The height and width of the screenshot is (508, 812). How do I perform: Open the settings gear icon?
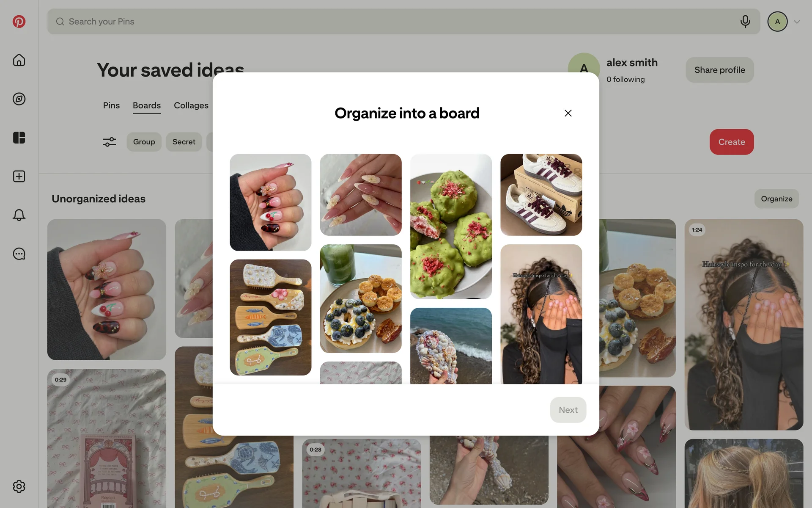[x=19, y=486]
